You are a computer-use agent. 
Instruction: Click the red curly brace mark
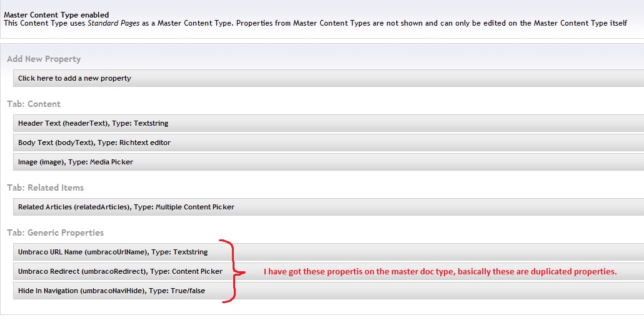point(234,271)
